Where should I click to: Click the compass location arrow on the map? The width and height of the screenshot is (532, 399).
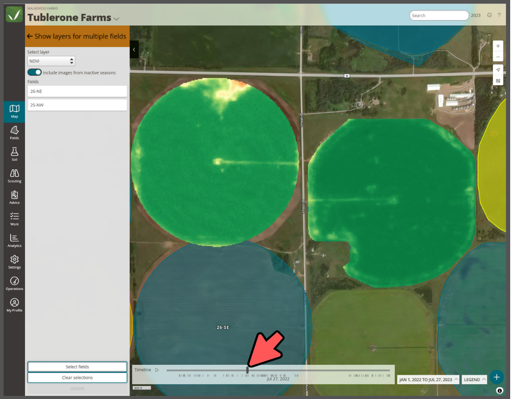pos(497,69)
